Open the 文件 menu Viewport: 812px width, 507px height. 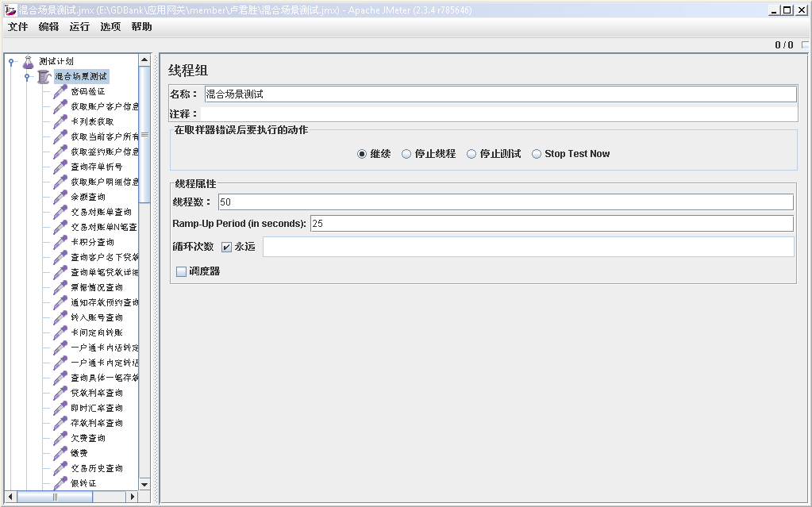[18, 27]
